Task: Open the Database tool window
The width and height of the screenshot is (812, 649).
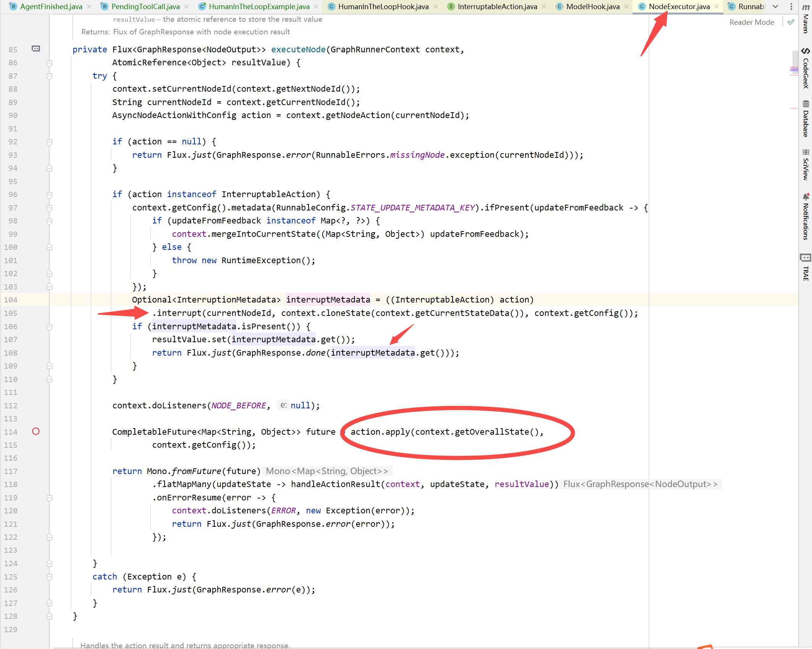Action: 806,118
